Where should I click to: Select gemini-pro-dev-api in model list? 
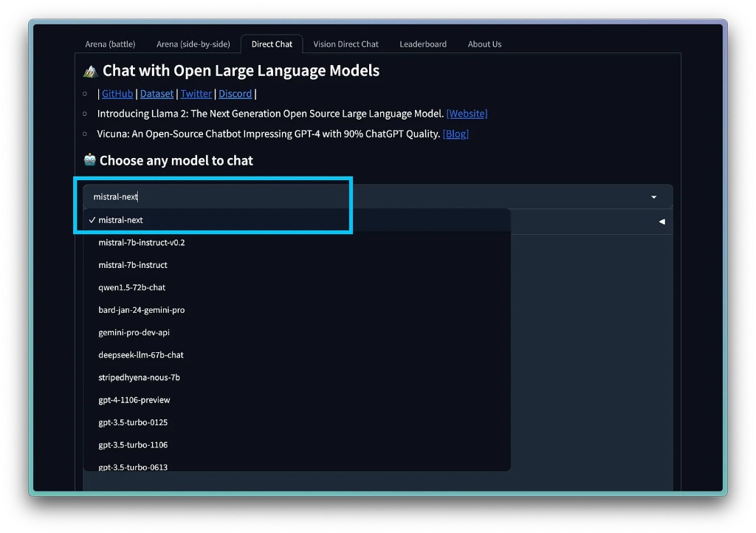[x=134, y=333]
